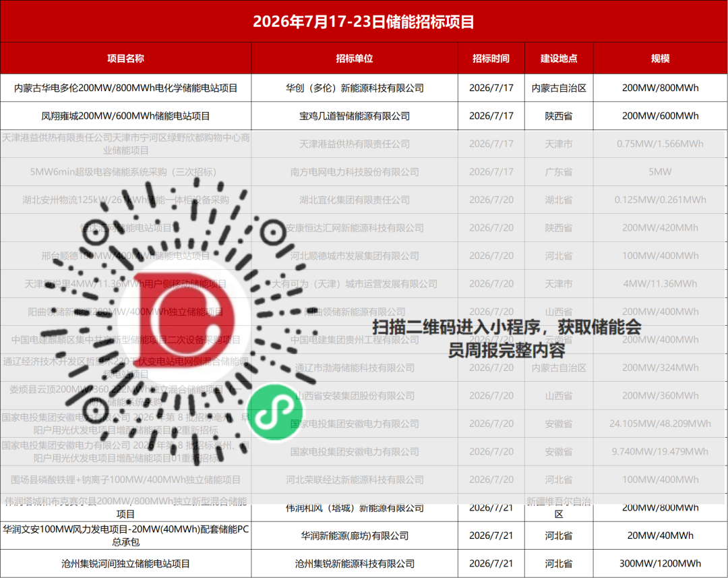Image resolution: width=728 pixels, height=578 pixels.
Task: Click 河北省 in the 沧州集锐 row
Action: tap(559, 564)
